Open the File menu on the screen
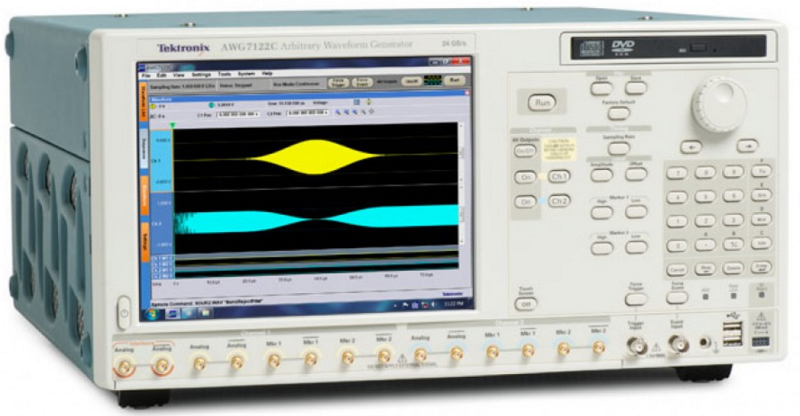 coord(146,75)
